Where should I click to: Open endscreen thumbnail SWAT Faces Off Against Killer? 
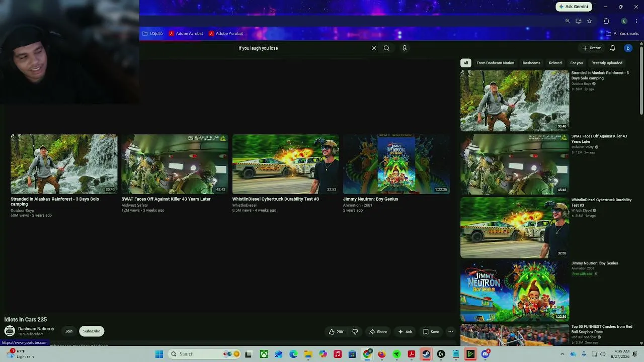[175, 164]
